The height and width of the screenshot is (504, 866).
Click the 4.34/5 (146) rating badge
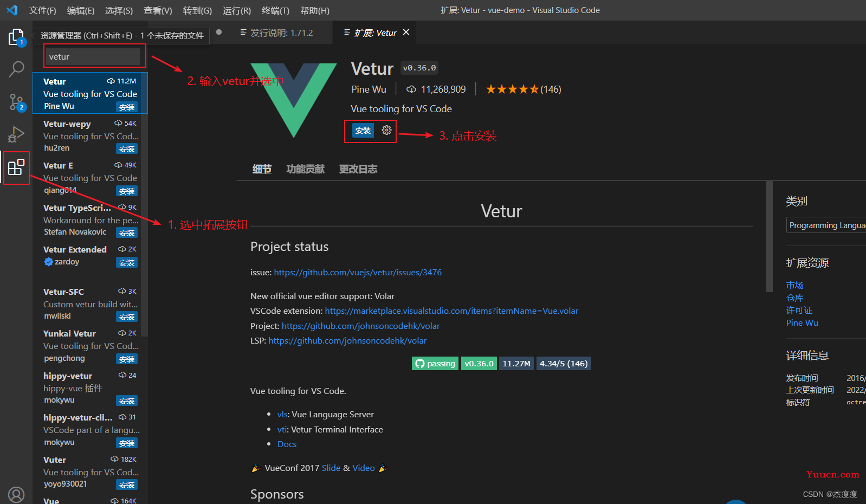564,364
